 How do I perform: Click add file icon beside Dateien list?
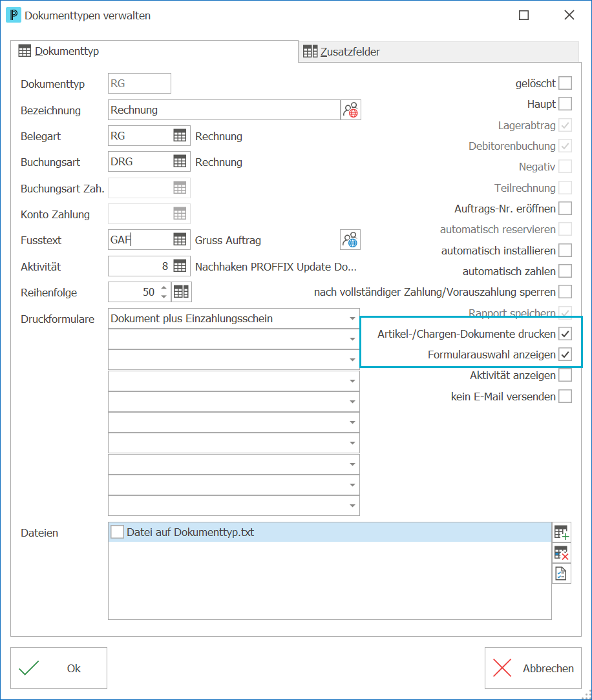[x=562, y=532]
